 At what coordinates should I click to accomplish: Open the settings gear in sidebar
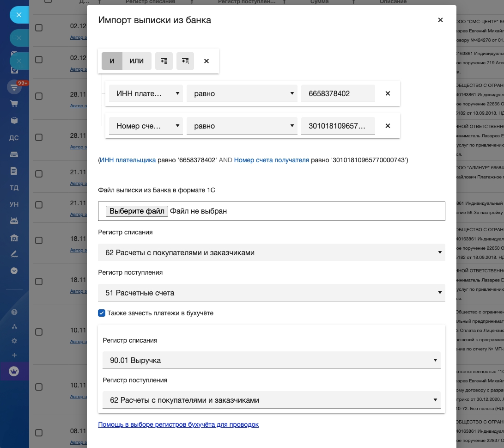point(14,341)
